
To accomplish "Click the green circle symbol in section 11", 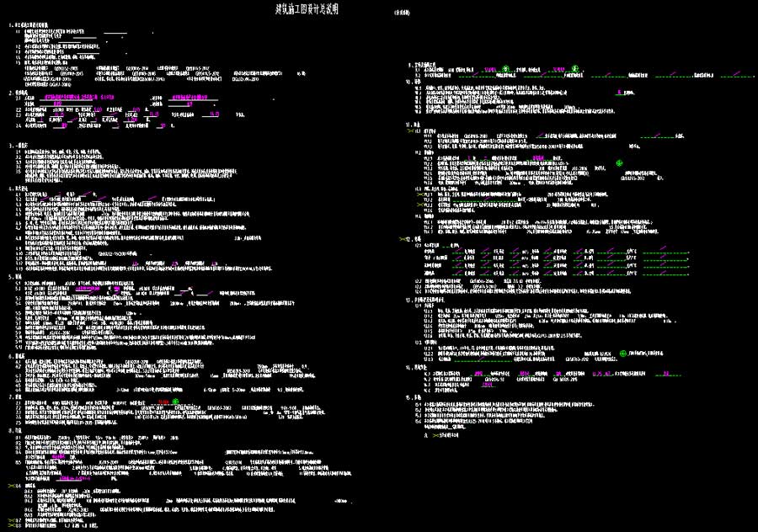I will (620, 162).
